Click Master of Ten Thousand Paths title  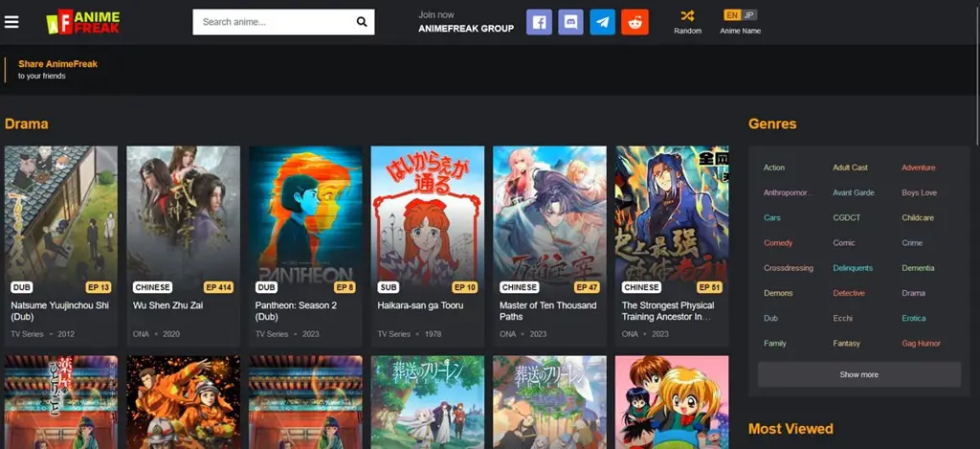(547, 311)
